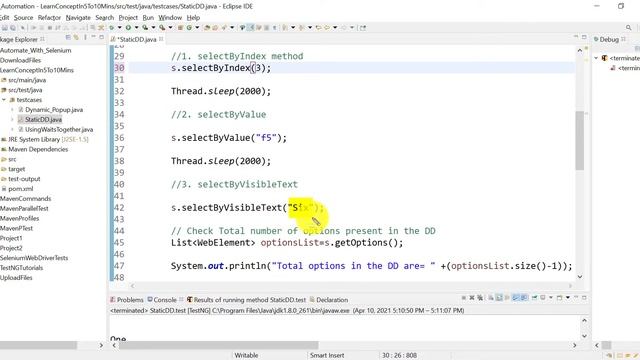
Task: Select pom.xml in Package Explorer
Action: [20, 189]
